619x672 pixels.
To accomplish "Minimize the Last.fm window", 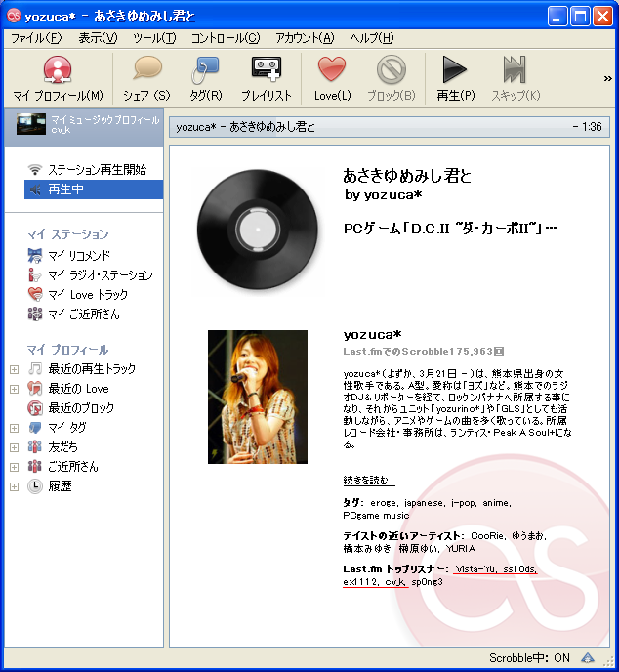I will click(557, 17).
